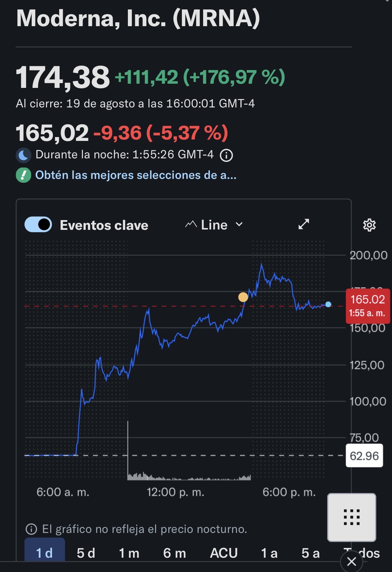The height and width of the screenshot is (572, 392).
Task: Select the 5 d range tab
Action: [86, 553]
